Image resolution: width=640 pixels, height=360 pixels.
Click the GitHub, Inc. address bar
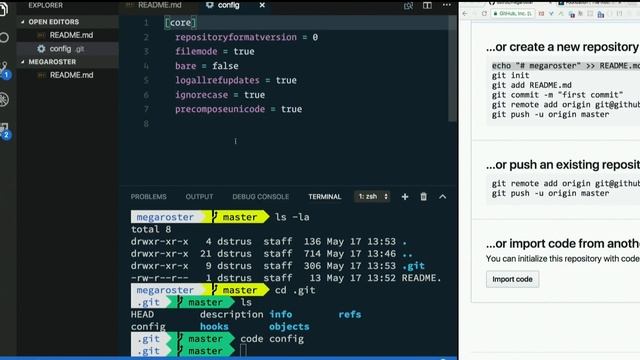pyautogui.click(x=513, y=13)
